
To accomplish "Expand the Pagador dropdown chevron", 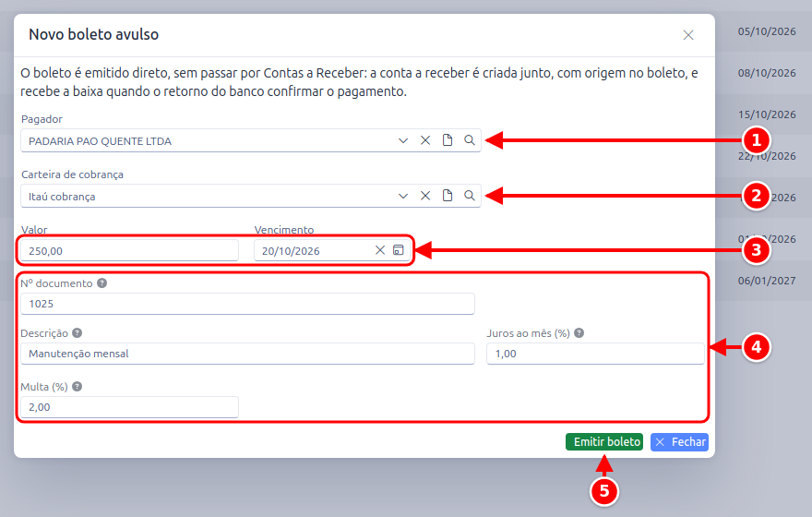I will pyautogui.click(x=403, y=140).
